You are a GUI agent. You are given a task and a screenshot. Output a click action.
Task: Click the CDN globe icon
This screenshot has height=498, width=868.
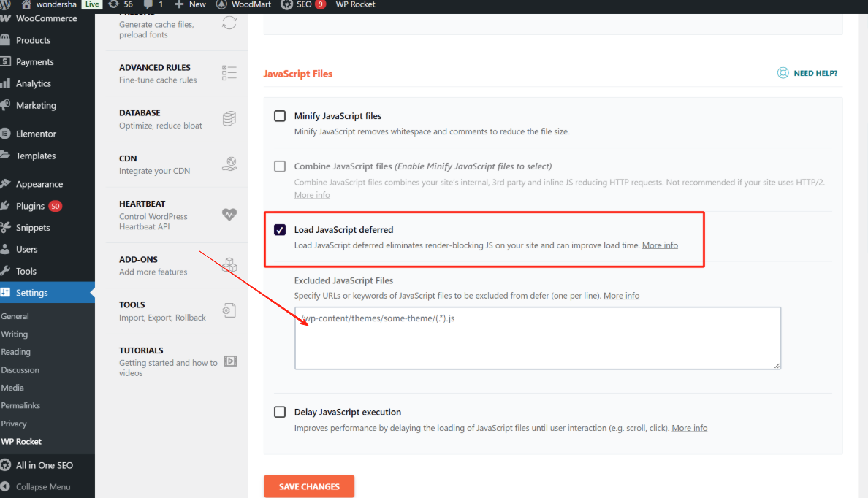pos(229,164)
